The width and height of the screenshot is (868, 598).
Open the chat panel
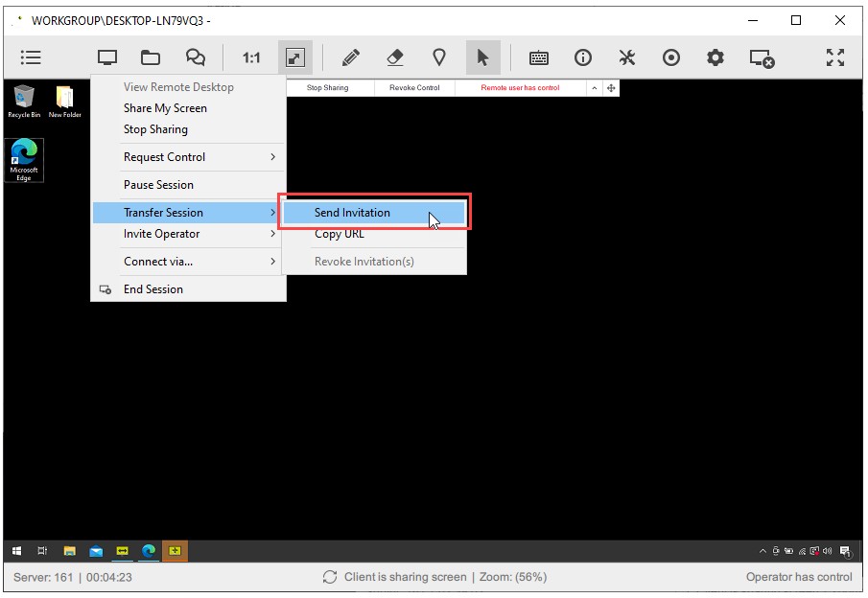(x=196, y=57)
